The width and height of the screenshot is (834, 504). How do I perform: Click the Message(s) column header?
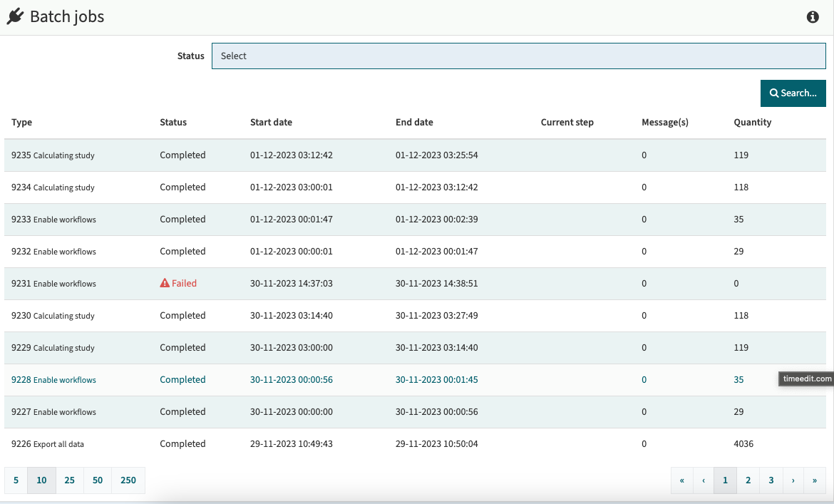click(665, 123)
